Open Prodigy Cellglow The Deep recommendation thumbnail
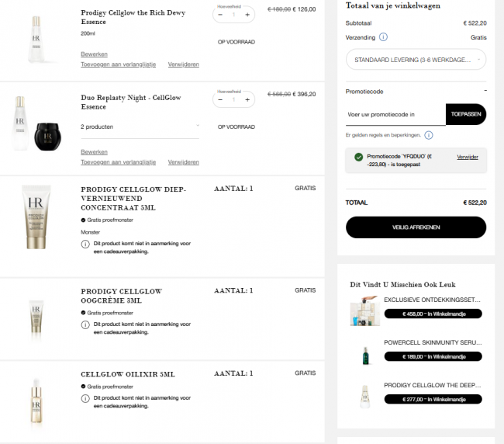 click(x=365, y=397)
